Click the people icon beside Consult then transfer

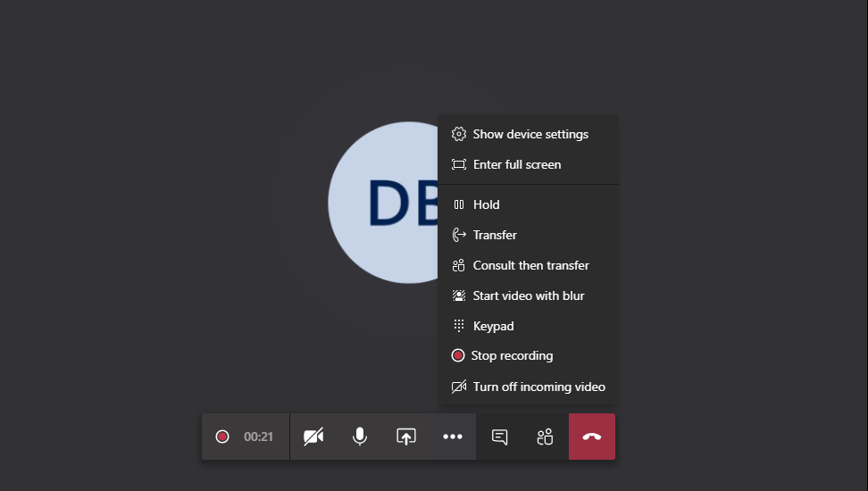click(x=458, y=266)
